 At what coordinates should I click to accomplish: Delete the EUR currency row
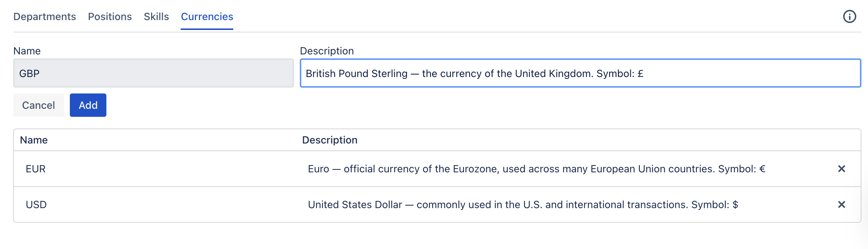[x=841, y=169]
